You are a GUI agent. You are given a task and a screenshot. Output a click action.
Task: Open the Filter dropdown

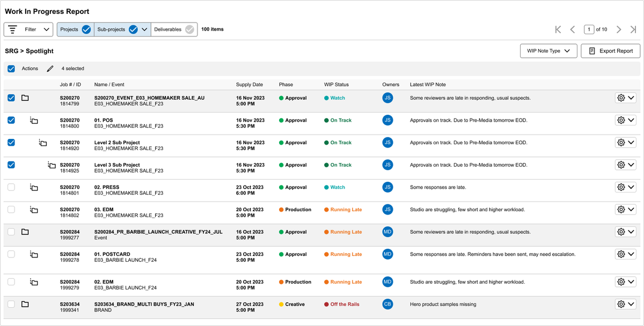(x=28, y=29)
